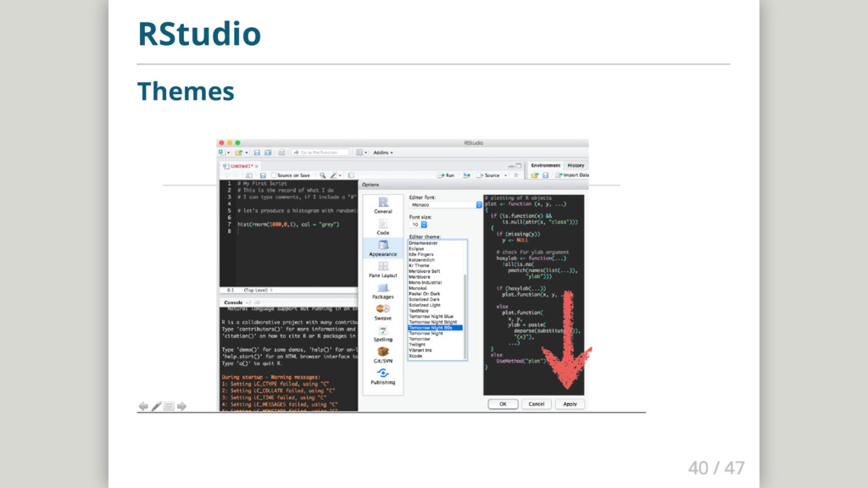Click Cancel in the Options dialog
868x488 pixels.
point(537,404)
